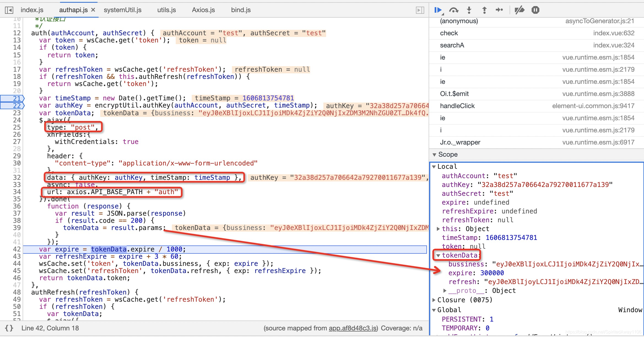The width and height of the screenshot is (644, 337).
Task: Resume script execution with play icon
Action: coord(438,10)
